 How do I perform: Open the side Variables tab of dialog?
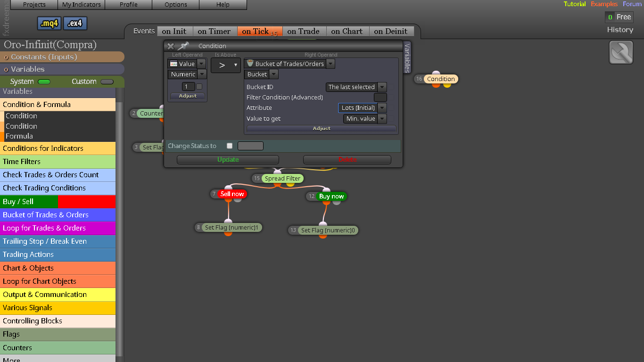coord(407,57)
